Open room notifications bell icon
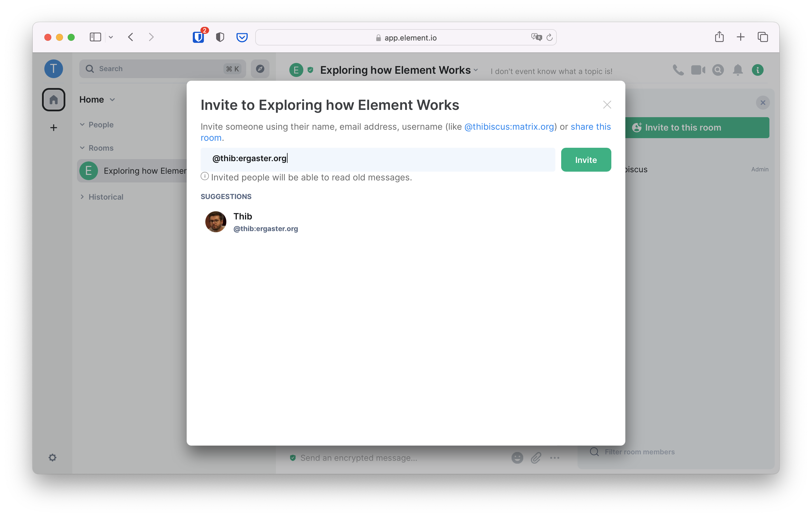812x517 pixels. point(737,70)
